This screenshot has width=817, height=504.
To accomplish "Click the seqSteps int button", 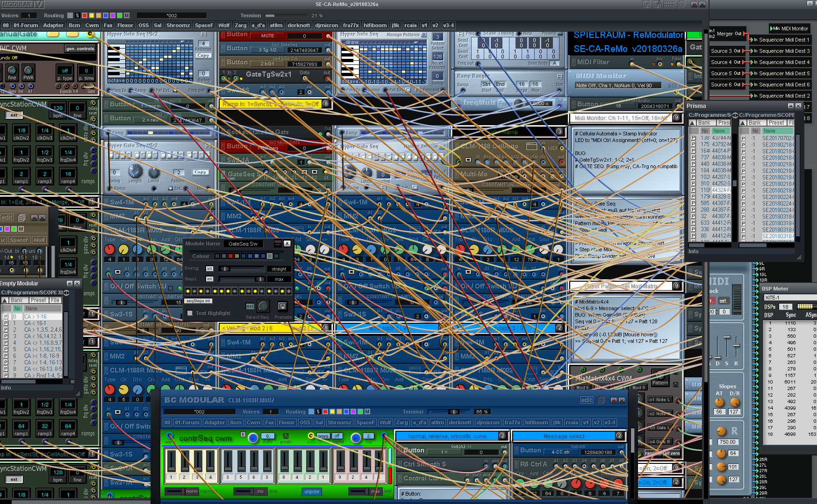I will pyautogui.click(x=198, y=301).
